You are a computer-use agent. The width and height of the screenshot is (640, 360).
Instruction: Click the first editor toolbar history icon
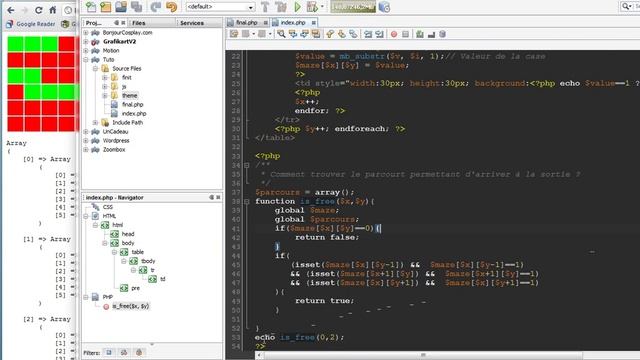coord(234,34)
